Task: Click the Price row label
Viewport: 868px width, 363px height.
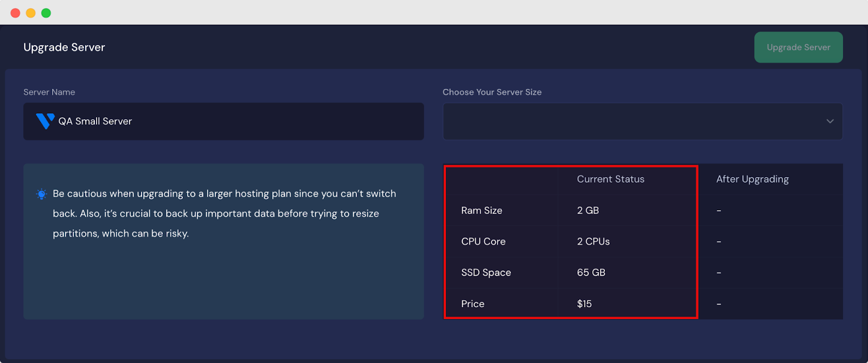Action: [473, 304]
